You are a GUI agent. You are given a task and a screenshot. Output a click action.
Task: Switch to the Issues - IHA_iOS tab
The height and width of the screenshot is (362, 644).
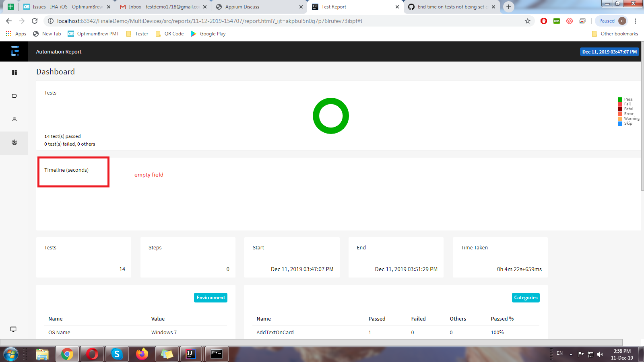[x=67, y=7]
